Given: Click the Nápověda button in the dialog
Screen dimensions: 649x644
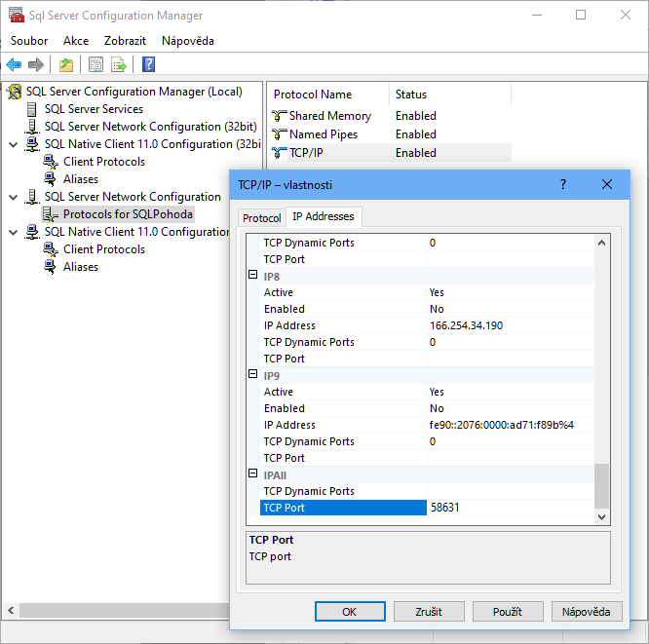Looking at the screenshot, I should point(587,612).
